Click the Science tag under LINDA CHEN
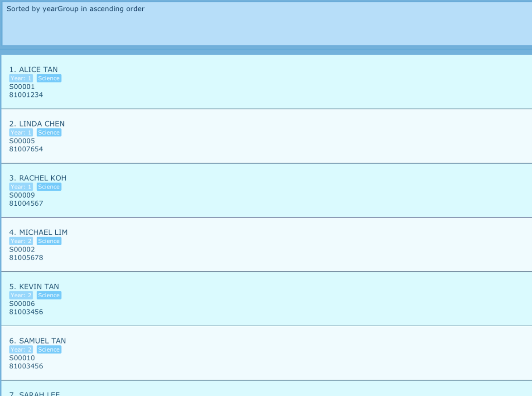532x396 pixels. point(49,133)
